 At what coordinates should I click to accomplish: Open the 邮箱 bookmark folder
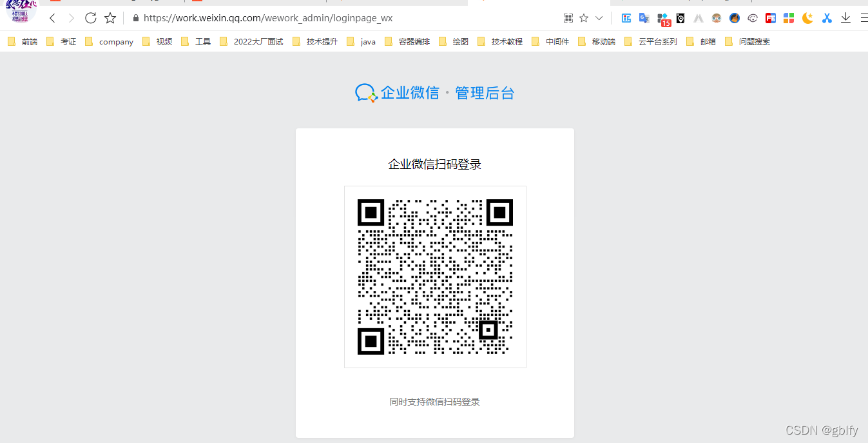[x=701, y=42]
